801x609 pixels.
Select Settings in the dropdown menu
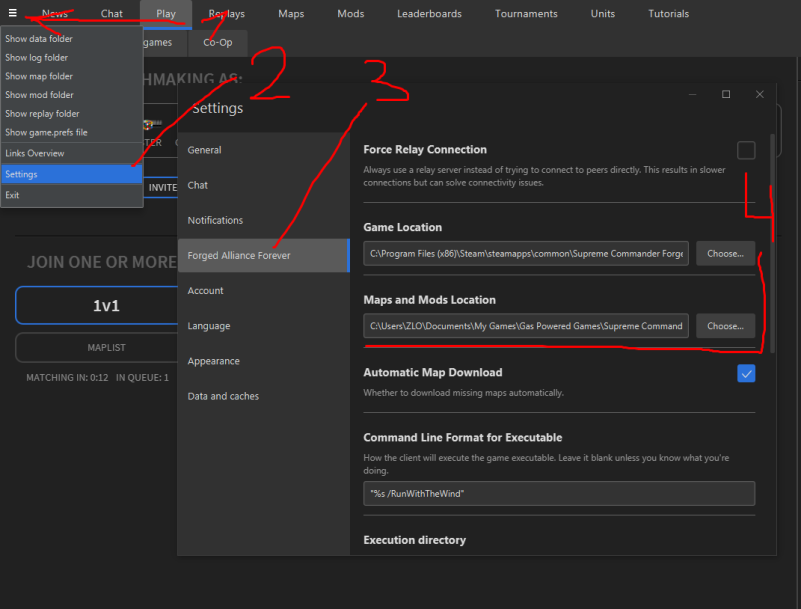(72, 174)
